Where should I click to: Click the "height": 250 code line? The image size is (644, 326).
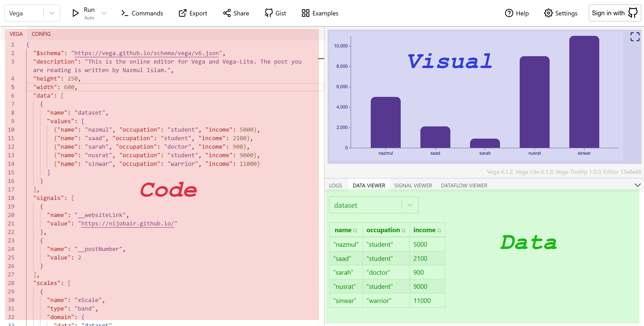57,79
